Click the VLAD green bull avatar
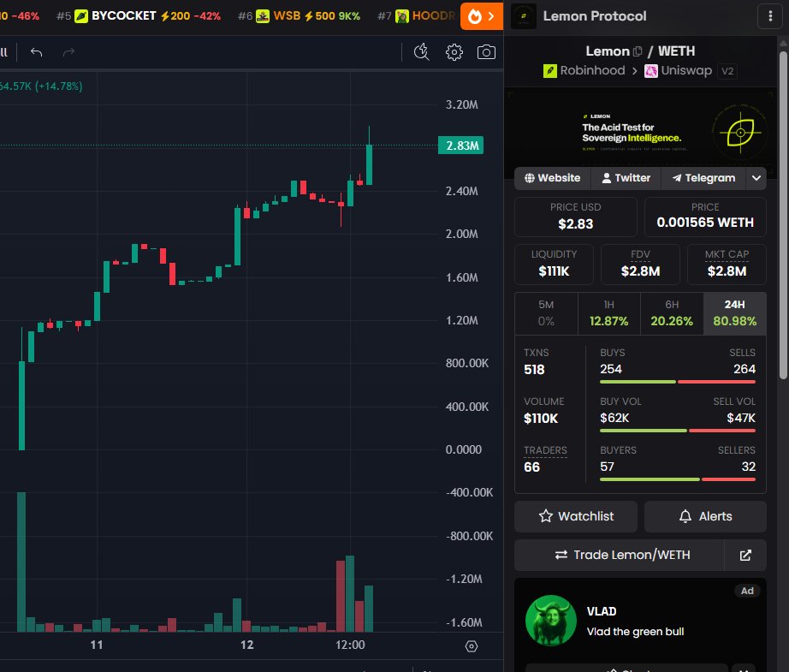This screenshot has height=672, width=789. pyautogui.click(x=550, y=620)
